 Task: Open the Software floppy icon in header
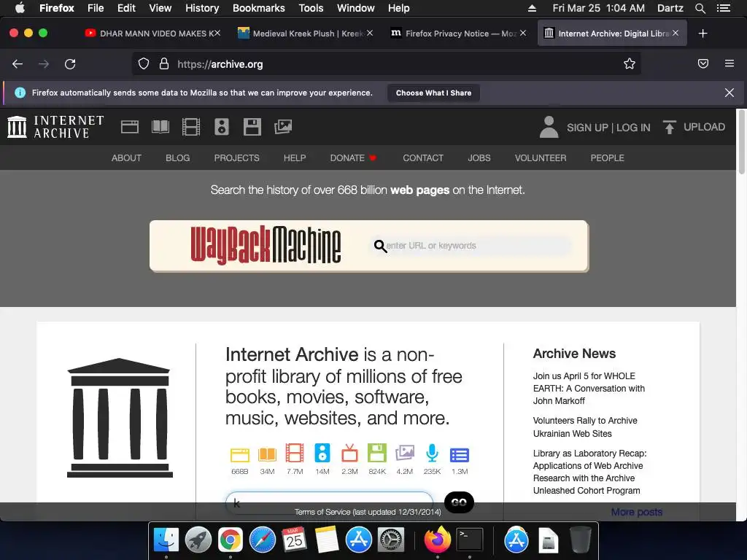(252, 127)
